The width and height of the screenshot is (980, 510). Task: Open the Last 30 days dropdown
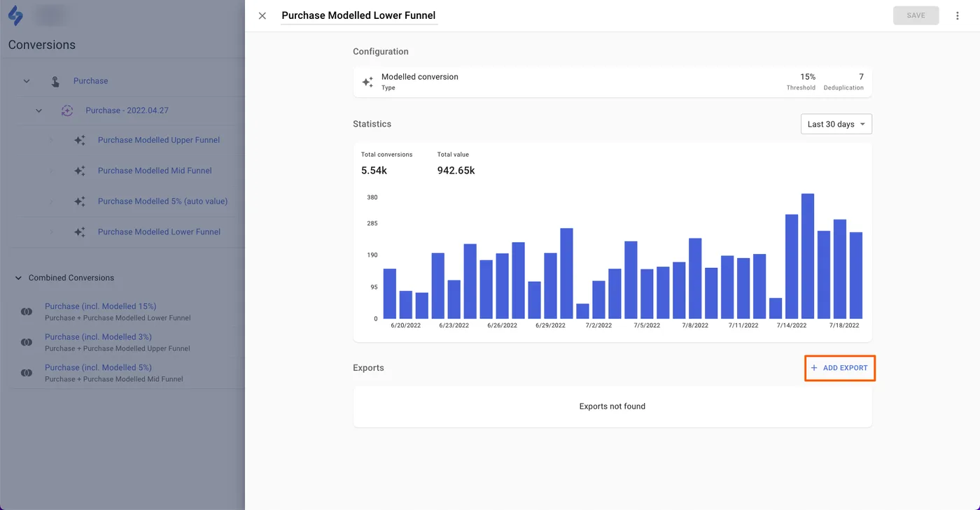(836, 124)
